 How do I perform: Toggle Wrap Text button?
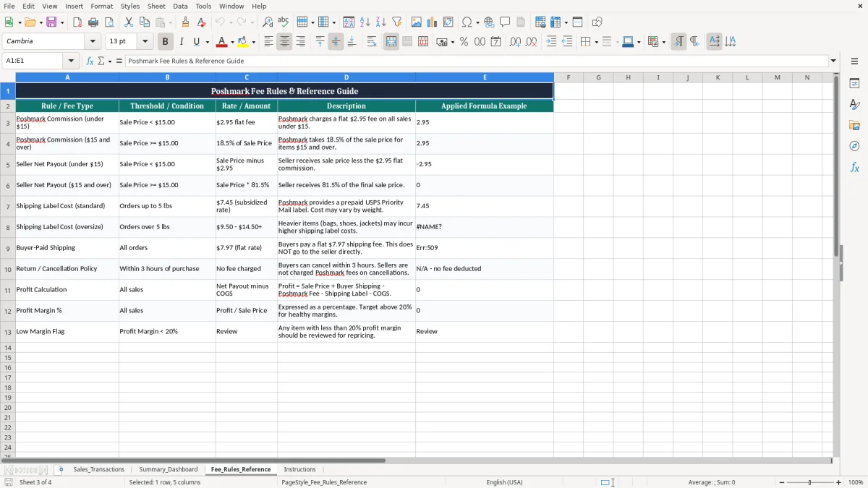coord(372,42)
